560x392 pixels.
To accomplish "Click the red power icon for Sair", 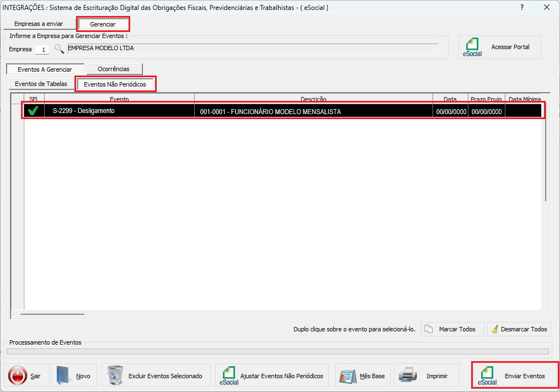I will point(18,376).
